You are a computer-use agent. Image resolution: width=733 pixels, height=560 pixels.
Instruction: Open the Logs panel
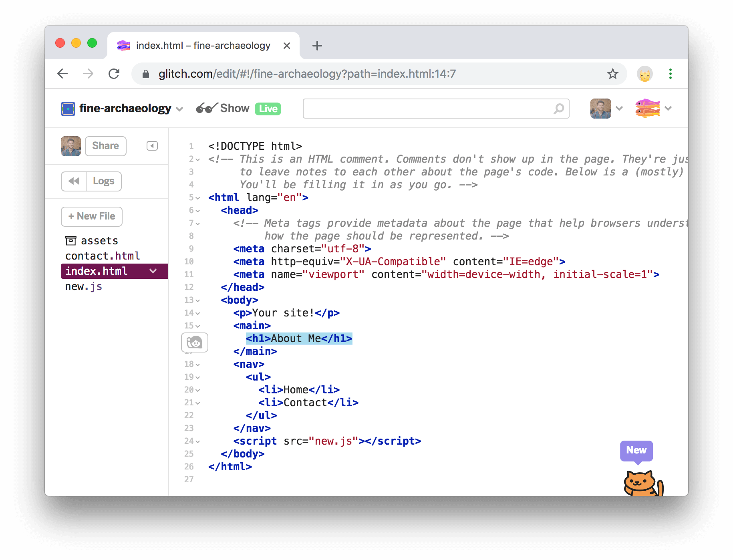tap(104, 181)
